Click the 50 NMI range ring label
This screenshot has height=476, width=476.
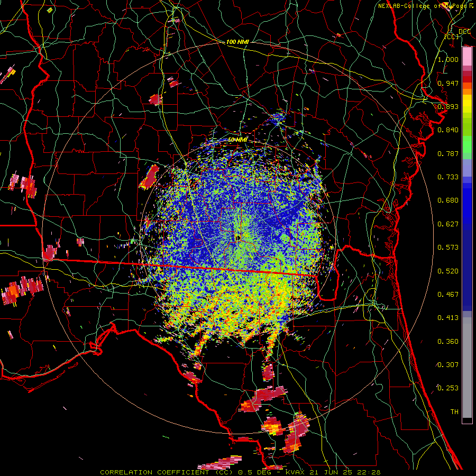[x=237, y=140]
